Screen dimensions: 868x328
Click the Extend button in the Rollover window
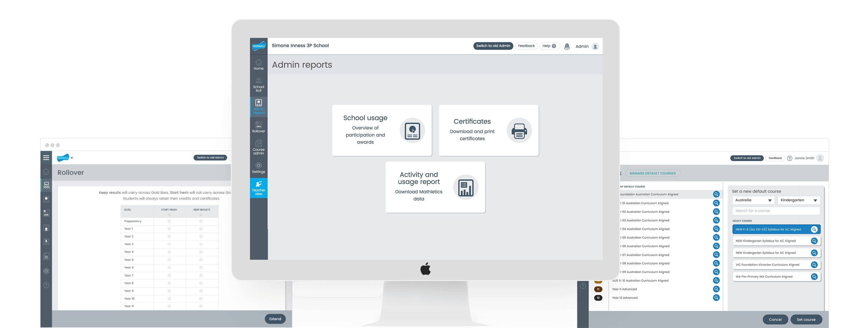[275, 319]
